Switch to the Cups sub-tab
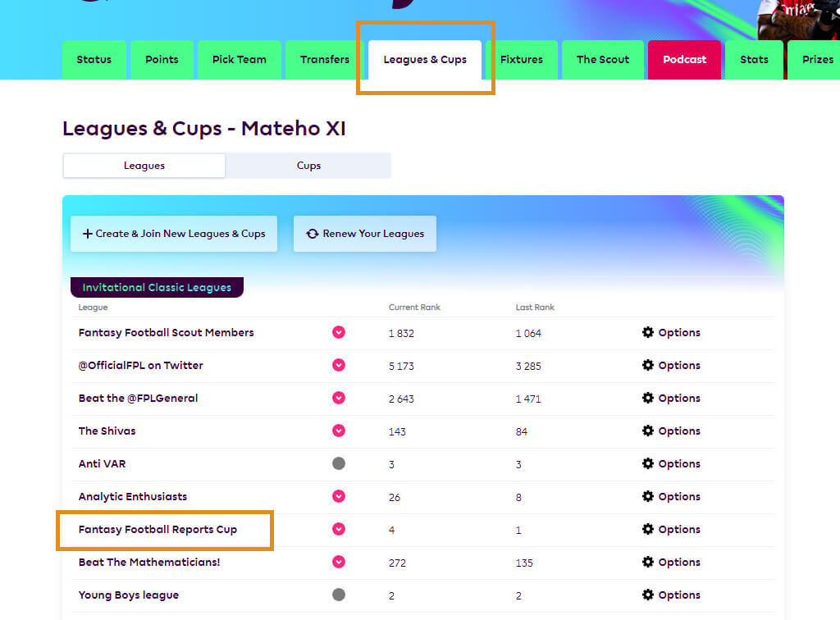Screen dimensions: 840x620 pos(308,166)
